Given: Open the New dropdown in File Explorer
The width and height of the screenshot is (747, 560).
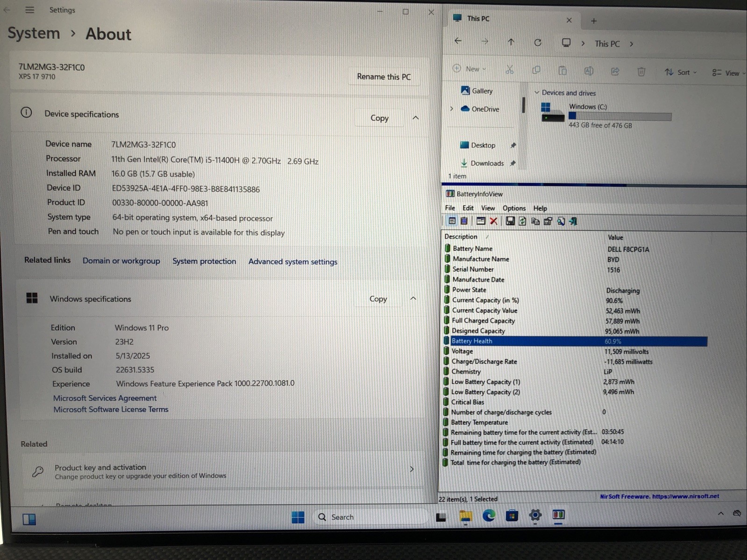Looking at the screenshot, I should click(470, 69).
